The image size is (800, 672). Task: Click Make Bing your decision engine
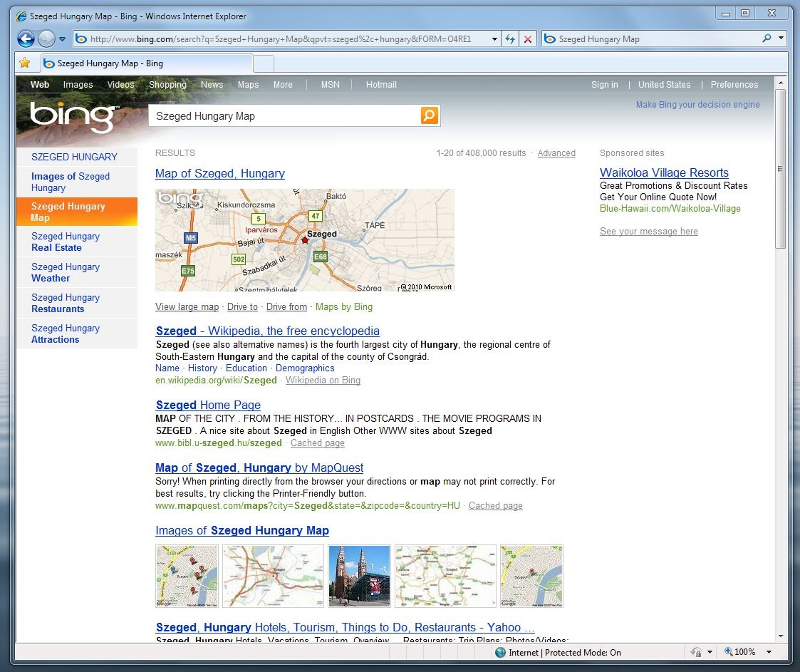point(697,105)
